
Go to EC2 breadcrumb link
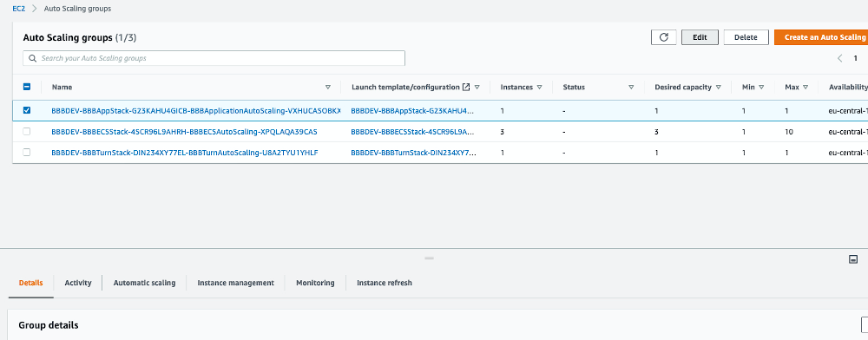pos(19,9)
